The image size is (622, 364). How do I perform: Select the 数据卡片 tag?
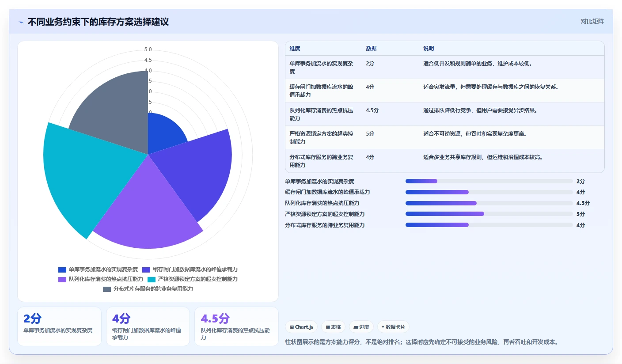pyautogui.click(x=393, y=327)
